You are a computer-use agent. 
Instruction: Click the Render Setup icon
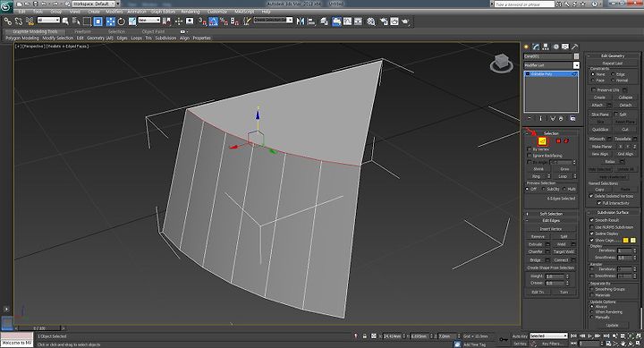384,21
